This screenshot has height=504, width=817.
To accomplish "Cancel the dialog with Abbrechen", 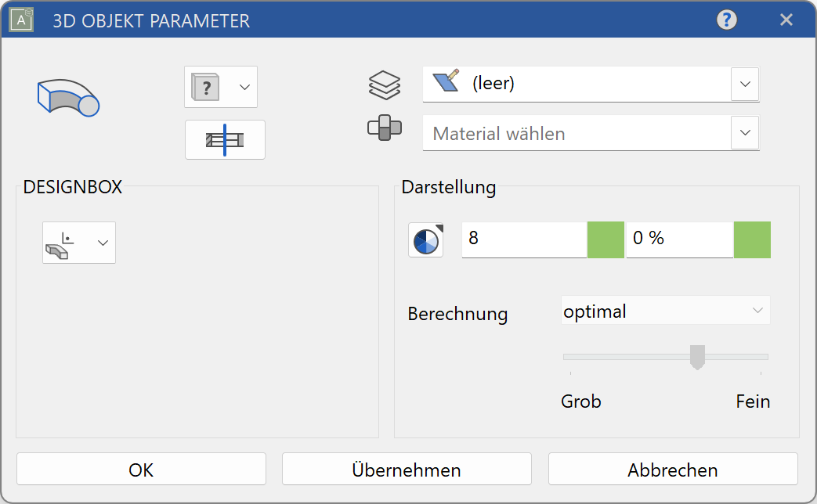I will click(672, 470).
